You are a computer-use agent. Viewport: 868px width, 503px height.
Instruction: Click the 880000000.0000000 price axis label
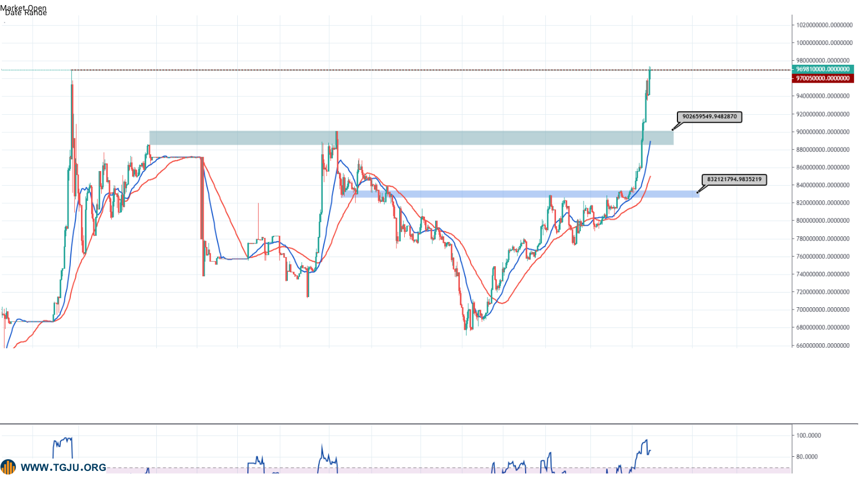[x=822, y=150]
